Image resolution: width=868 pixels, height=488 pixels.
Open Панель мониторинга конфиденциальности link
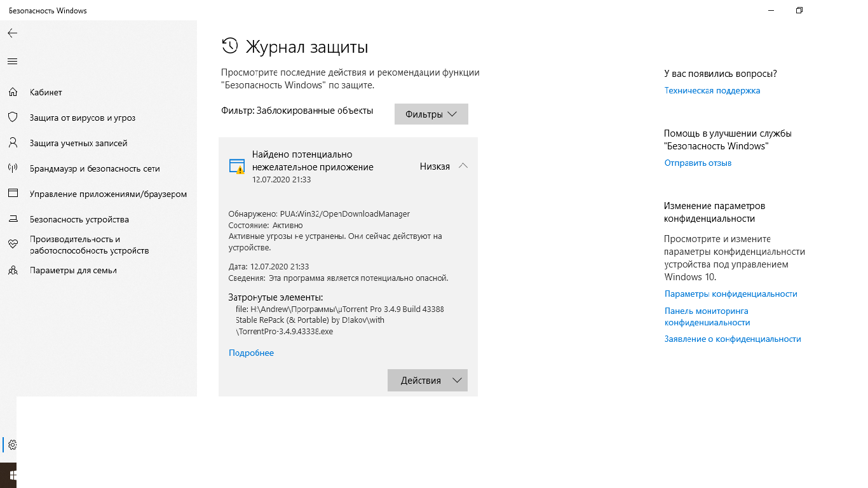click(707, 316)
